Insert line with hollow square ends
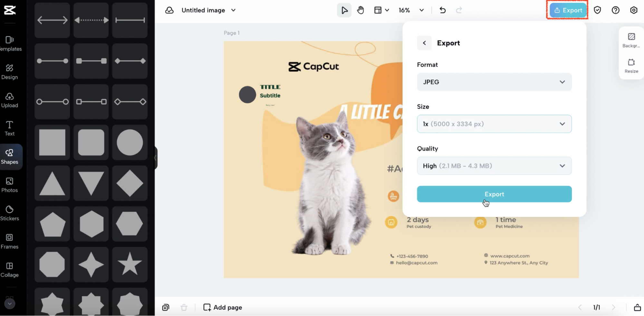 coord(91,102)
